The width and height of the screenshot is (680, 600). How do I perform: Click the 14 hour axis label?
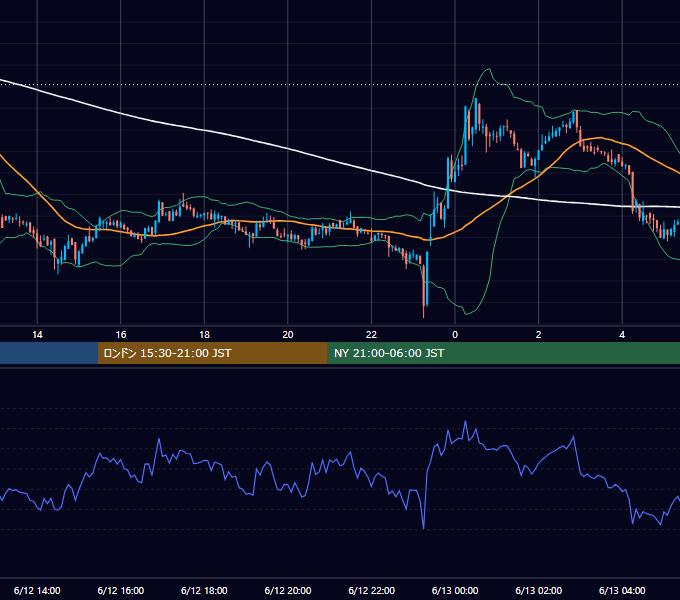click(x=37, y=335)
